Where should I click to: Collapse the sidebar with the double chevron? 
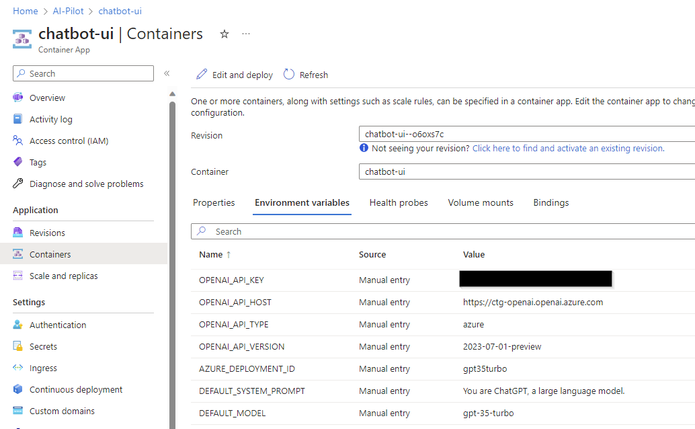[167, 73]
